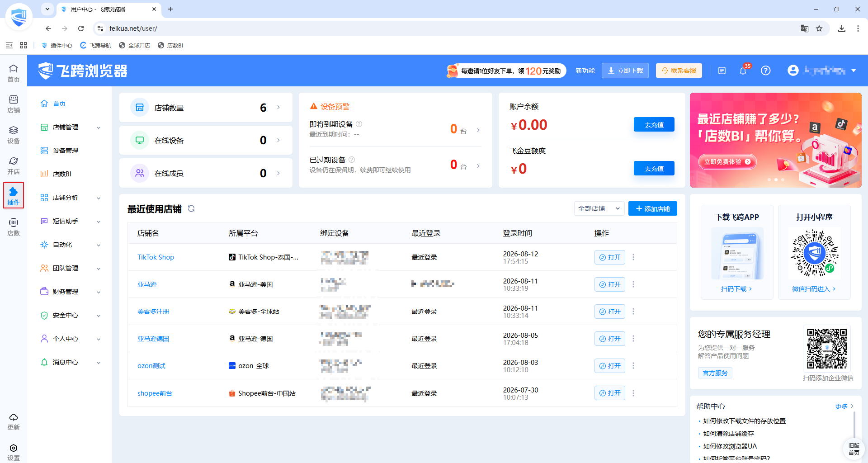
Task: Open the 设备 icon in left rail
Action: [x=14, y=135]
